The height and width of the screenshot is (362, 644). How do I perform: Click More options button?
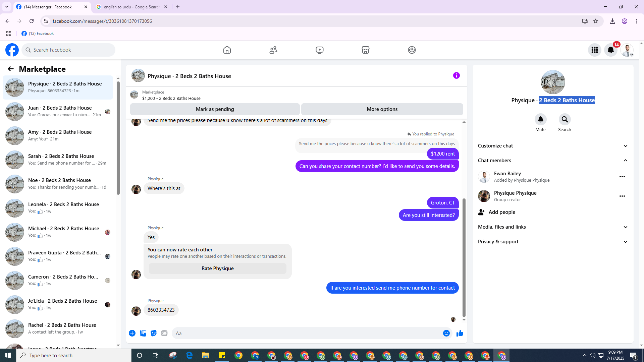[x=382, y=109]
